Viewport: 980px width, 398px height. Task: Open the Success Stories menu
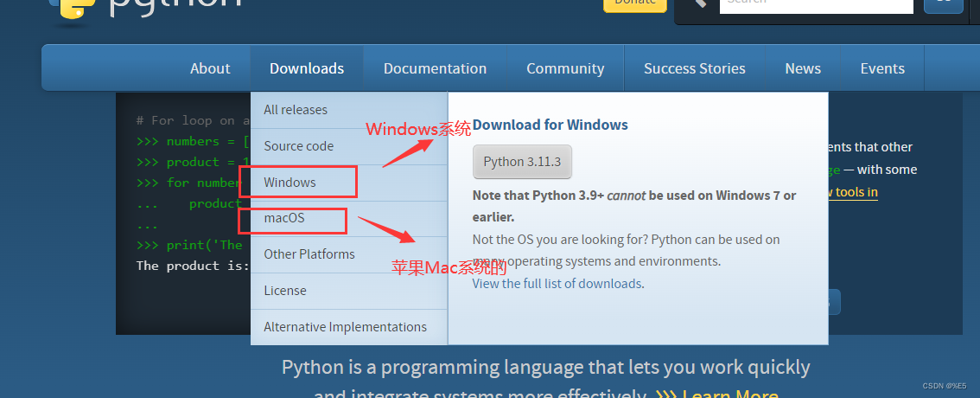point(694,68)
